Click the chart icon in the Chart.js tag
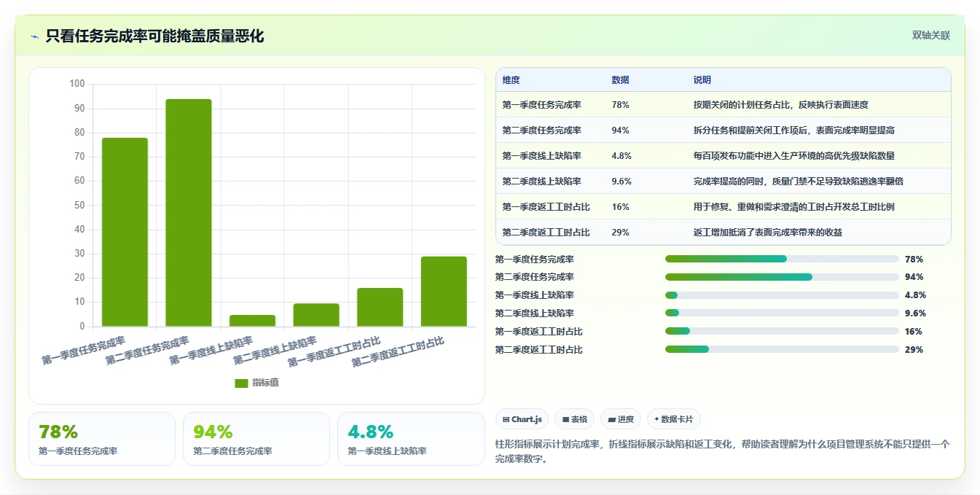This screenshot has height=495, width=980. click(x=506, y=420)
